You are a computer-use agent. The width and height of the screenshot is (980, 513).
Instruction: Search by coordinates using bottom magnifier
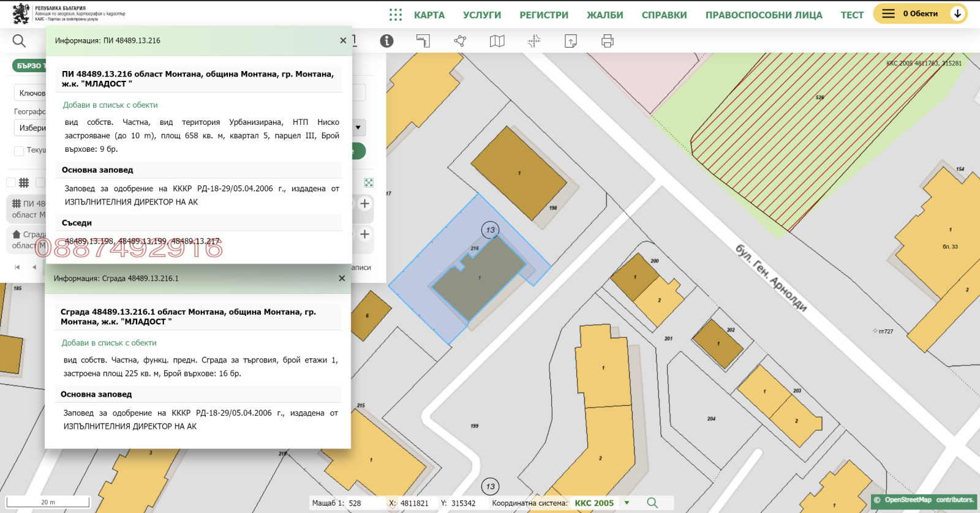[652, 503]
